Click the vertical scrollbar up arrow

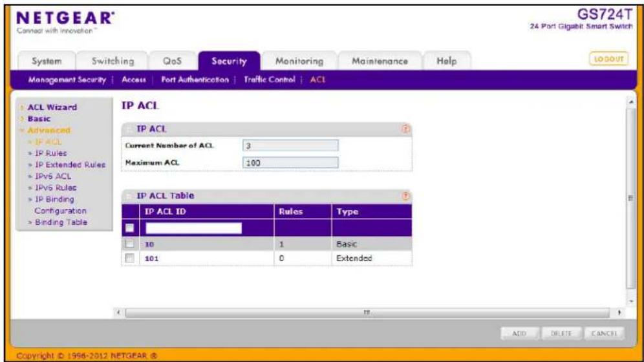click(x=631, y=101)
